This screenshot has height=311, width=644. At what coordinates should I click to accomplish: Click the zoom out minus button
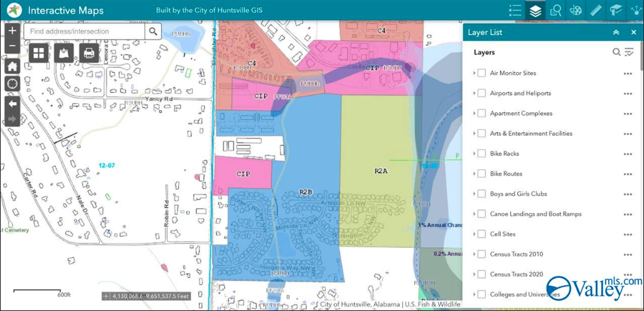click(12, 46)
